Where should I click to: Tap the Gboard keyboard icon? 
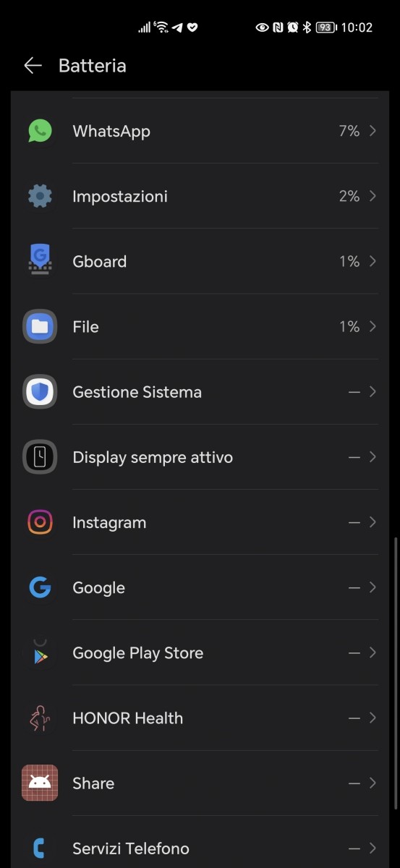pyautogui.click(x=40, y=261)
